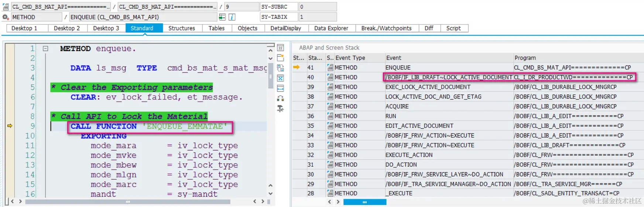The height and width of the screenshot is (207, 644).
Task: Click the program document icon beside CL_CMD_BS_MAT_API
Action: point(6,7)
